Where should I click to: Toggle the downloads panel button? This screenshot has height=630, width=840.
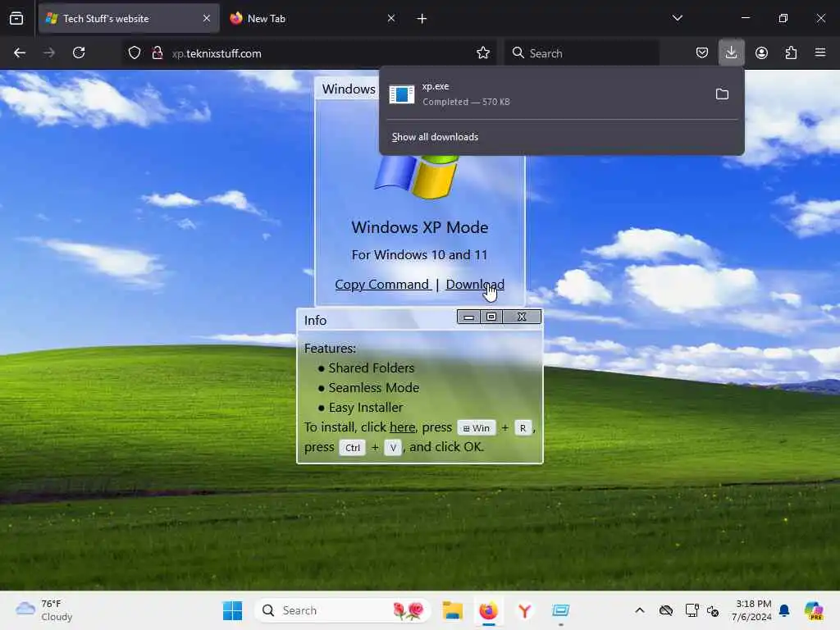(731, 53)
